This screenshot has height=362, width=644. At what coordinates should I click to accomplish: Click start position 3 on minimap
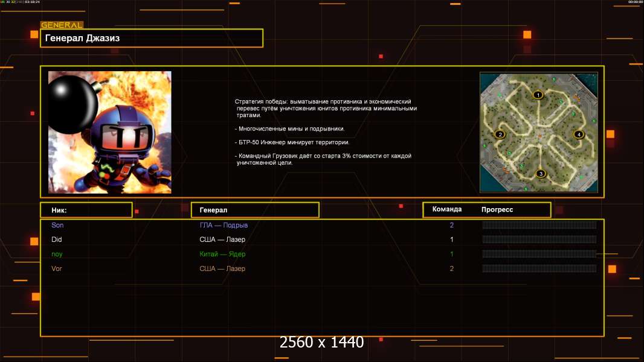541,174
